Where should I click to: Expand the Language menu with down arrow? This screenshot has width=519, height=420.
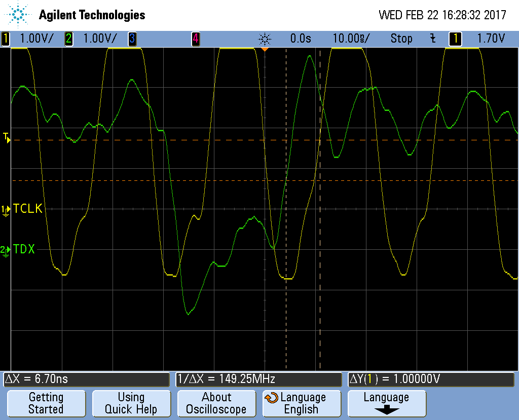pyautogui.click(x=386, y=404)
